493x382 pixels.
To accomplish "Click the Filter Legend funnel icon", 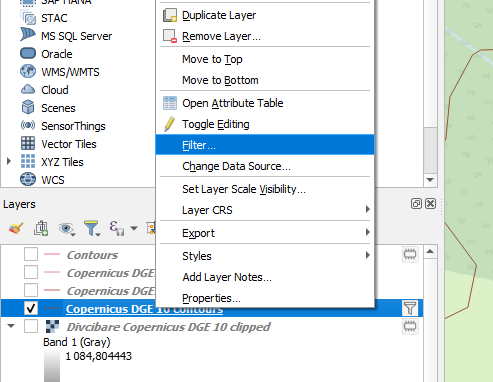I will pyautogui.click(x=92, y=228).
